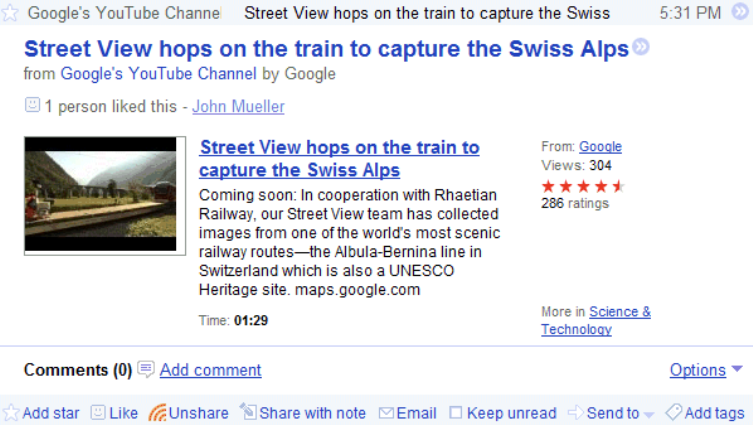Click the comment bubble icon
753x425 pixels.
pyautogui.click(x=146, y=369)
